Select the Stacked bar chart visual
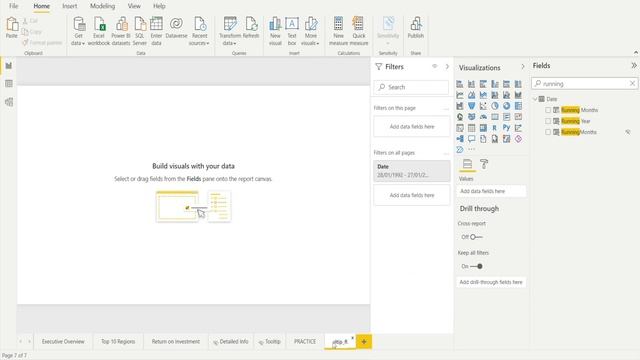Screen dimensions: 640x360 click(460, 84)
